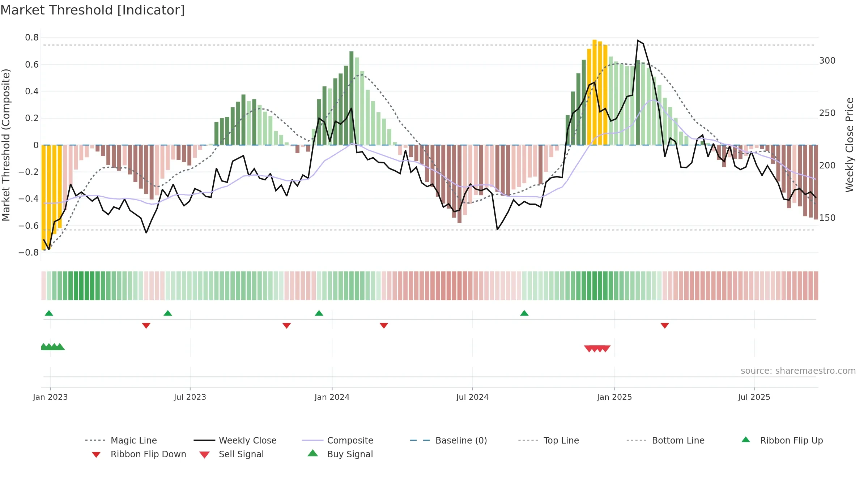Click the −0.8 left axis tick label
The width and height of the screenshot is (868, 488).
[29, 253]
